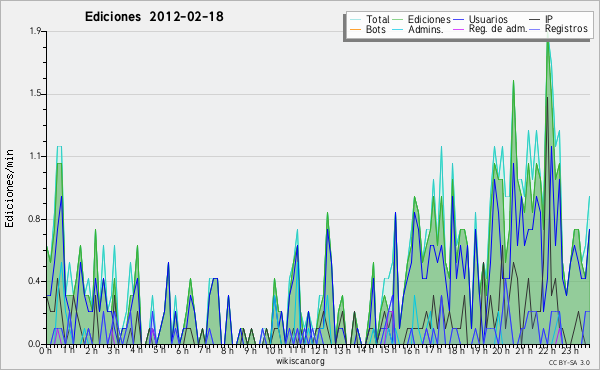Select the Total legend label
Image resolution: width=600 pixels, height=370 pixels.
[377, 19]
